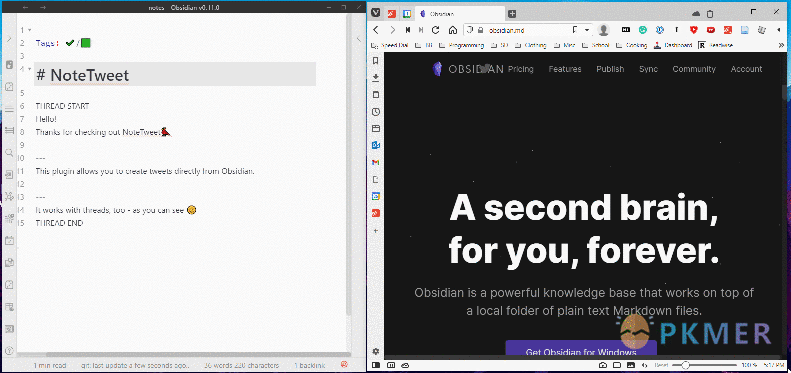Screen dimensions: 791x373
Task: Go to the browser home page
Action: (453, 30)
